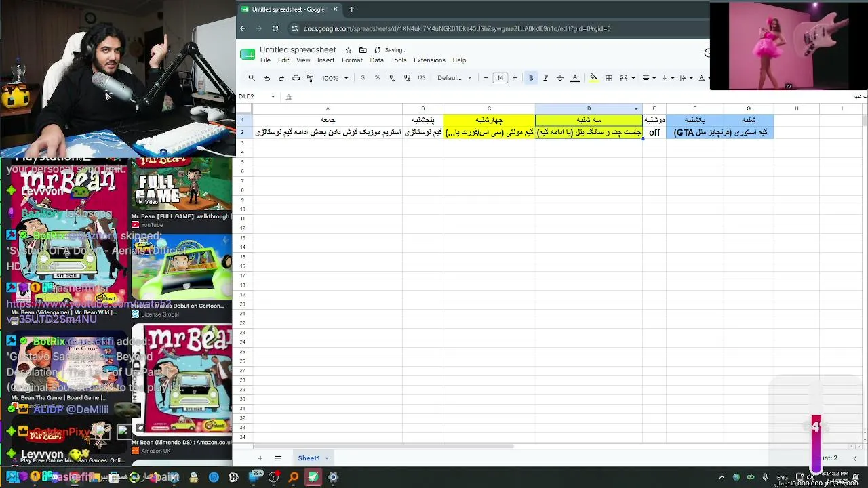Open the vertical align dropdown
This screenshot has height=488, width=868.
(667, 78)
